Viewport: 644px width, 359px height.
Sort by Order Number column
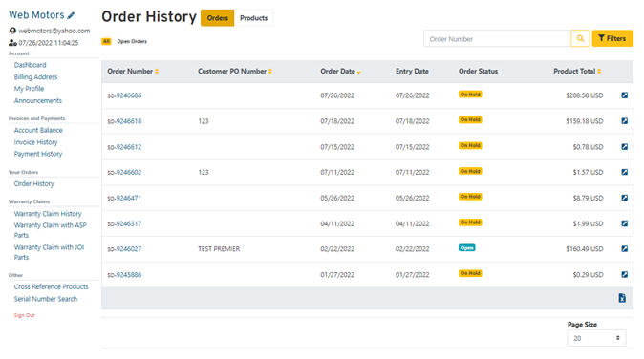click(x=133, y=72)
